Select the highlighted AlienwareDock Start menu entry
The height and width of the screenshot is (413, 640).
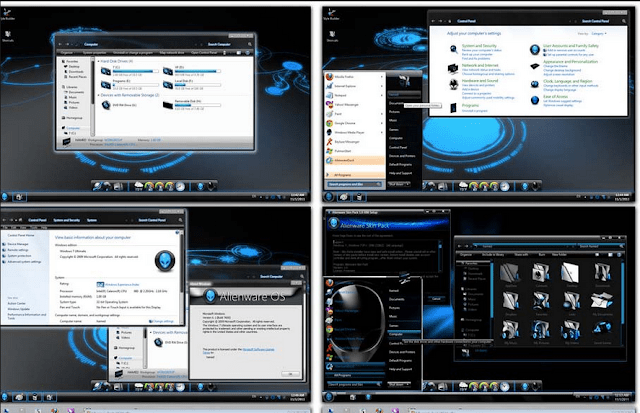point(354,160)
